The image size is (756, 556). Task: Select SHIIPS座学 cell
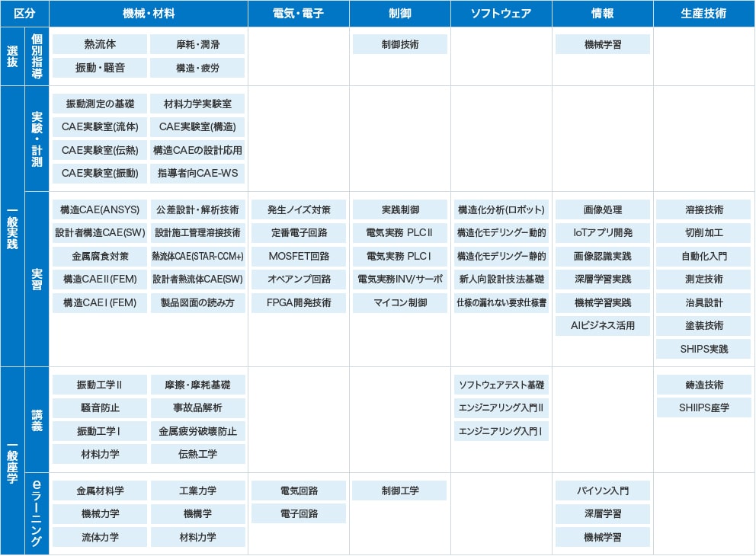[704, 407]
